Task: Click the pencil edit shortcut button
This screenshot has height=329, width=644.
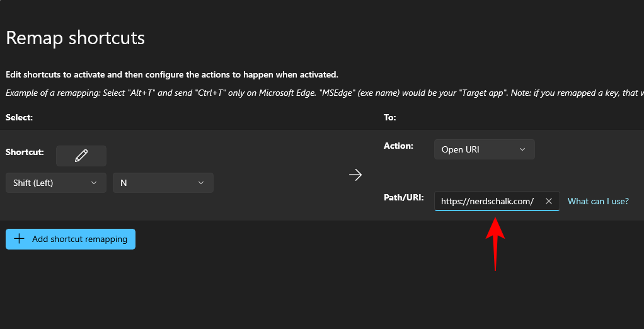Action: (81, 156)
